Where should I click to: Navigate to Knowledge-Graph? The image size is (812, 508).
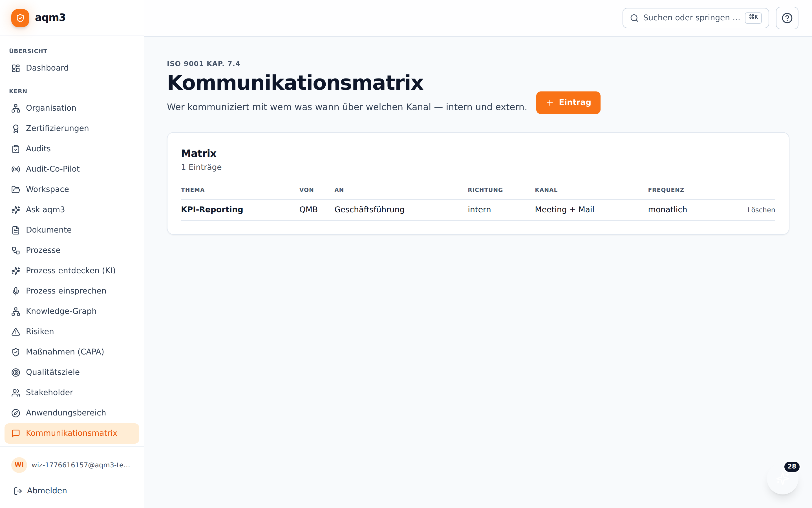click(72, 312)
